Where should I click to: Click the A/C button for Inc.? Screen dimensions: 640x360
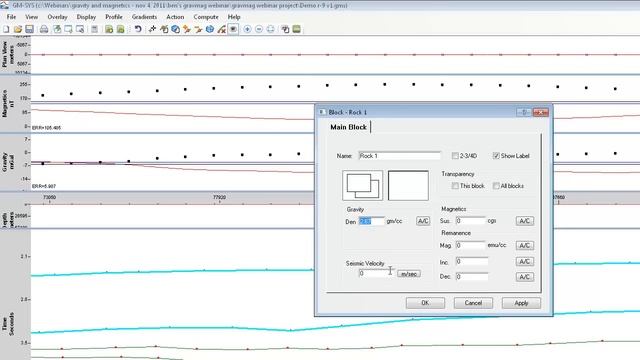pos(524,261)
